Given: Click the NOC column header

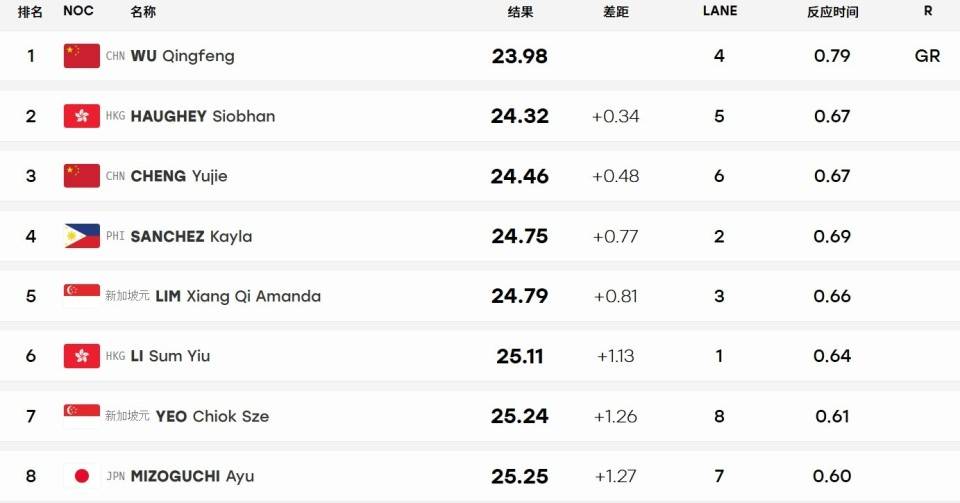Looking at the screenshot, I should 78,11.
